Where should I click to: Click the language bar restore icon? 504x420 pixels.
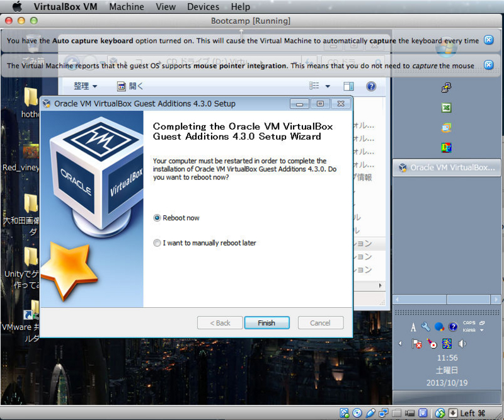(x=481, y=323)
